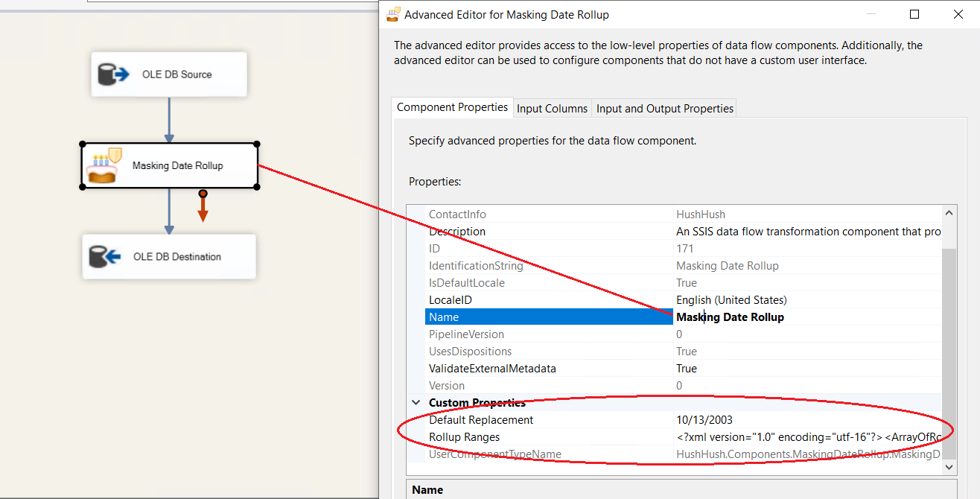The image size is (980, 499).
Task: Select the Component Properties tab
Action: (x=452, y=107)
